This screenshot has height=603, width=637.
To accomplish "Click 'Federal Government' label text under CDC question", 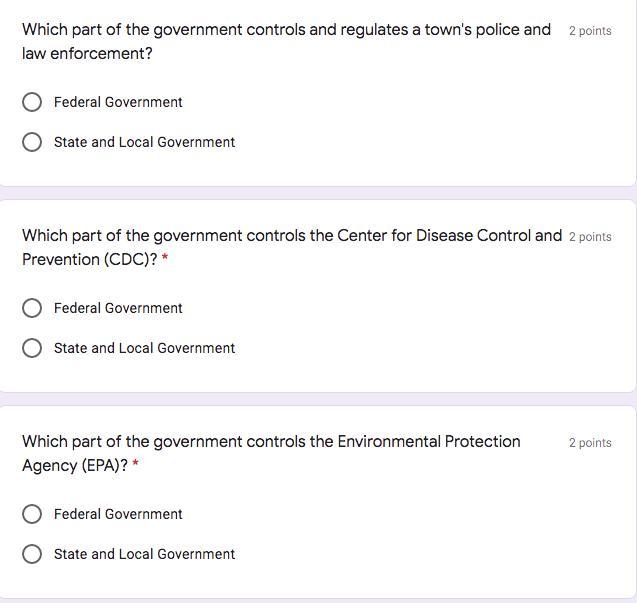I will [x=118, y=308].
